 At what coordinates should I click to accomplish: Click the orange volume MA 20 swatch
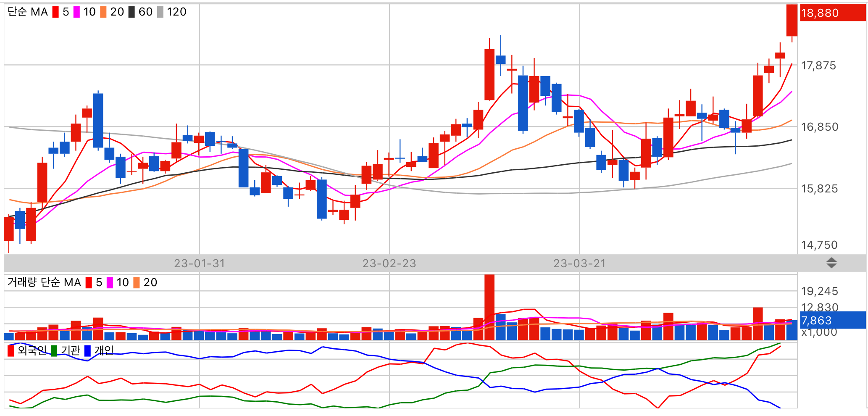click(x=137, y=282)
